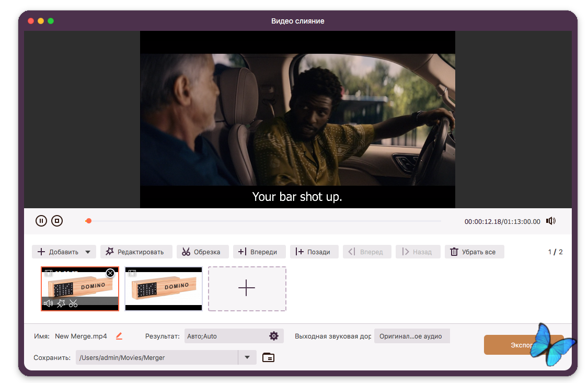Expand the save path dropdown
The height and width of the screenshot is (383, 588).
tap(247, 357)
